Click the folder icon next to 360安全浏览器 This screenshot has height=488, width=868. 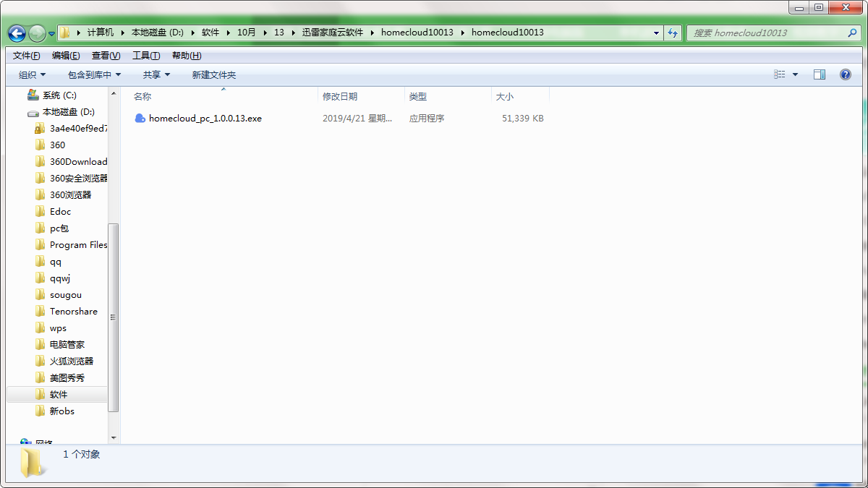pyautogui.click(x=41, y=179)
